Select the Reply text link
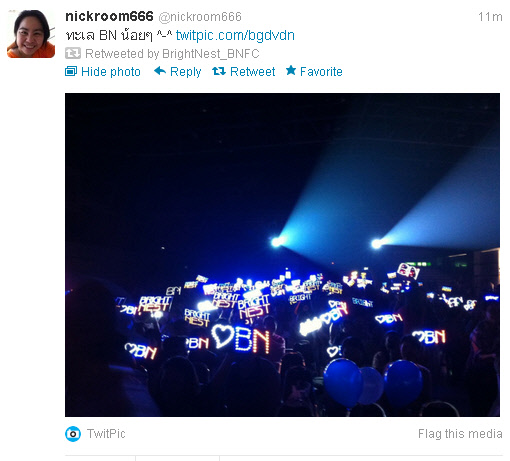Image resolution: width=510 pixels, height=461 pixels. pyautogui.click(x=185, y=72)
